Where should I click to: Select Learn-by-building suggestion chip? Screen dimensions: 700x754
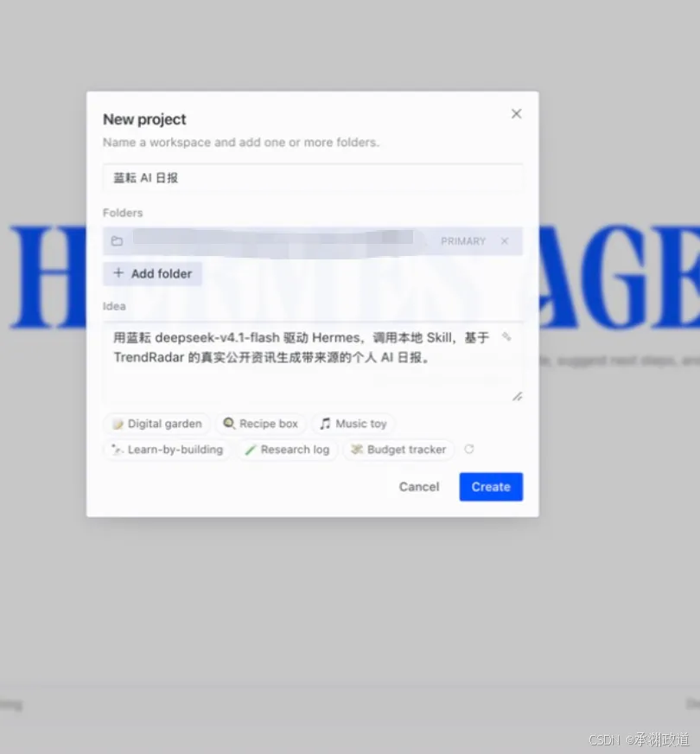pyautogui.click(x=167, y=450)
